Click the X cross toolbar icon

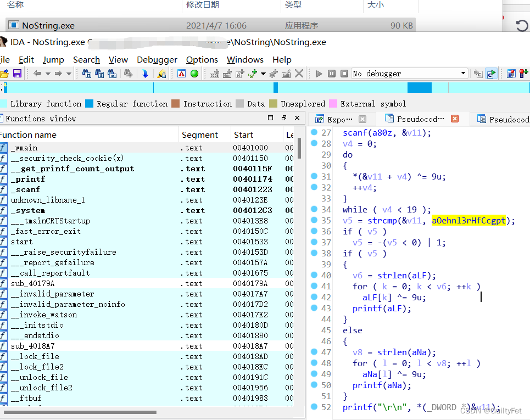pos(299,74)
